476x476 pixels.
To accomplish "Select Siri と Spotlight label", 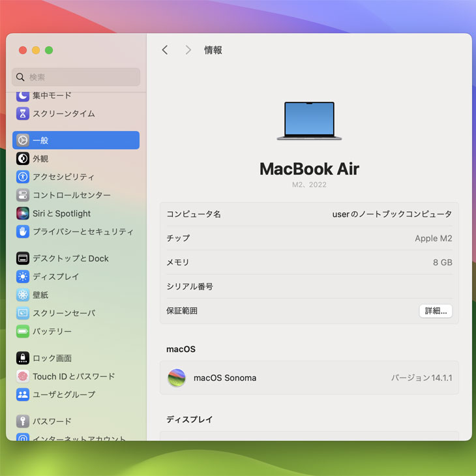I will [x=62, y=213].
